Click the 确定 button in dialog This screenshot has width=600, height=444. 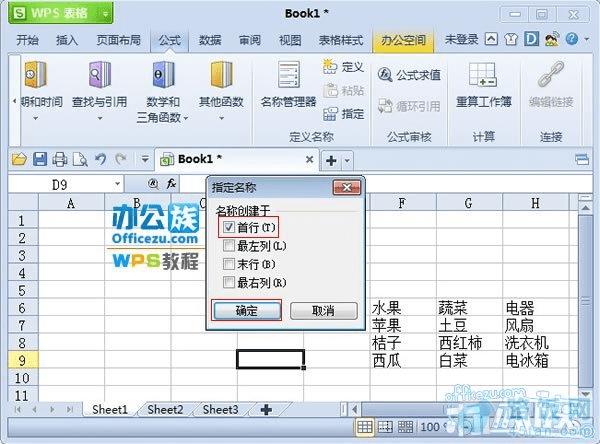[246, 310]
